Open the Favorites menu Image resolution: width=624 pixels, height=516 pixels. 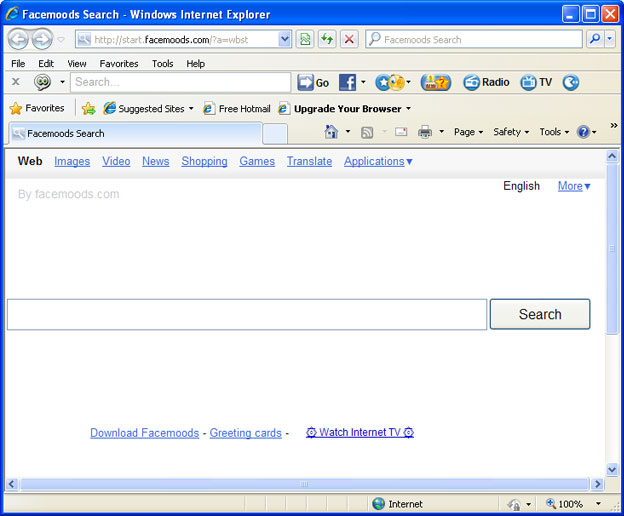tap(119, 64)
